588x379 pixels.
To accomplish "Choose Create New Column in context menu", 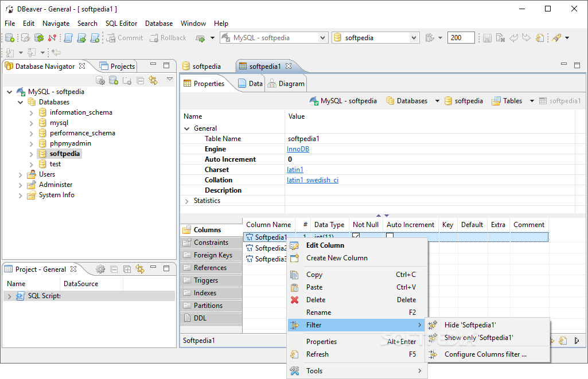I will 357,258.
